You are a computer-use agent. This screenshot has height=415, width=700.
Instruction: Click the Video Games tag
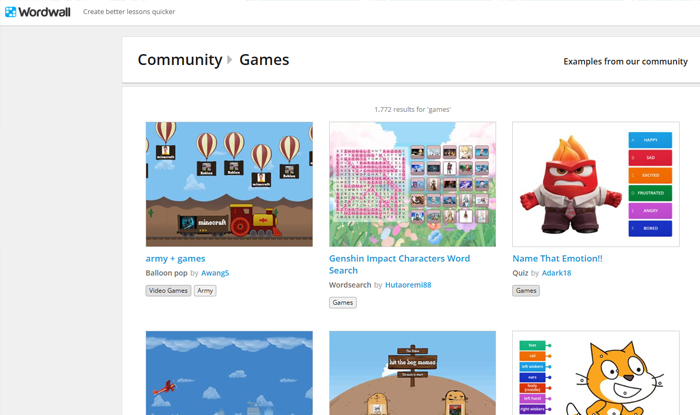[168, 290]
